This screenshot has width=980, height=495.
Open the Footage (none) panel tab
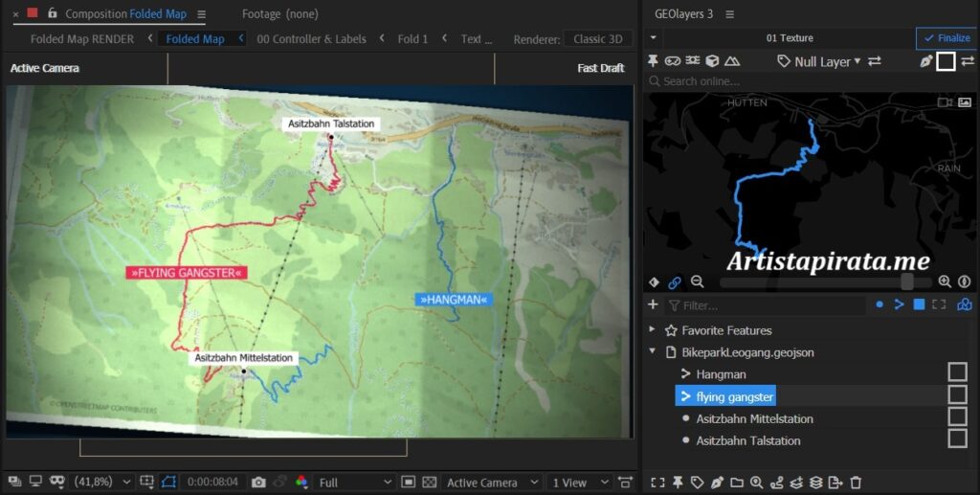280,13
